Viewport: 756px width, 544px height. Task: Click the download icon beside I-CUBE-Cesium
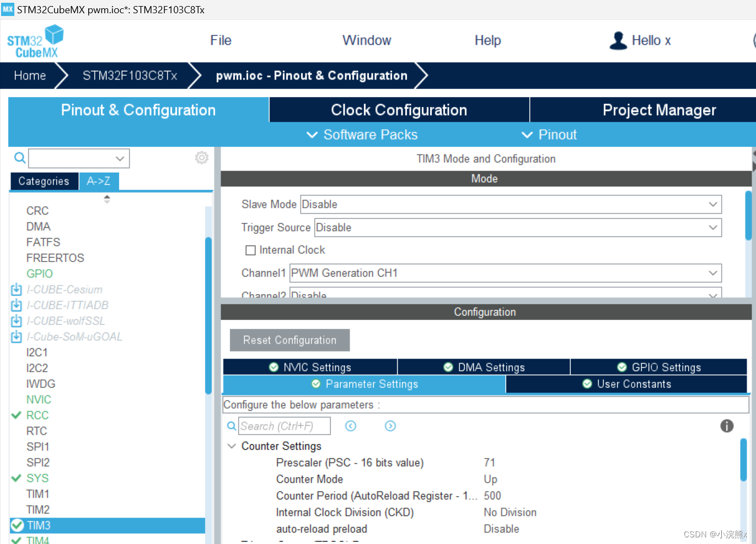(x=17, y=289)
